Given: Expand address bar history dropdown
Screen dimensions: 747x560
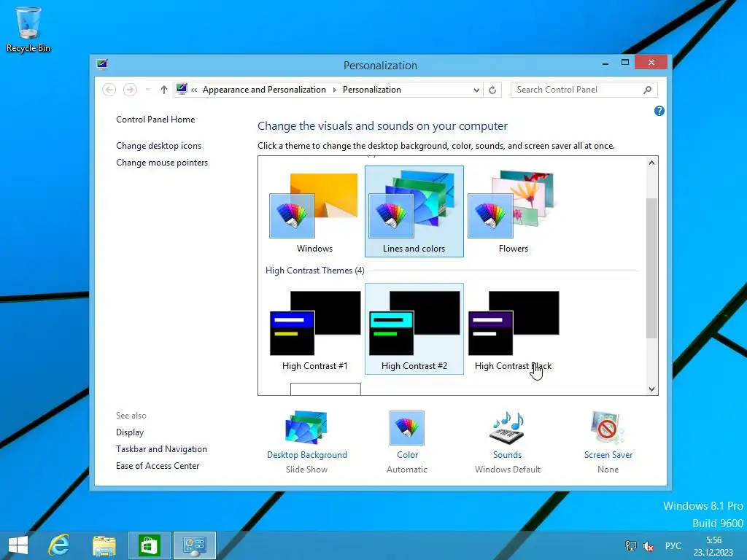Looking at the screenshot, I should (476, 90).
